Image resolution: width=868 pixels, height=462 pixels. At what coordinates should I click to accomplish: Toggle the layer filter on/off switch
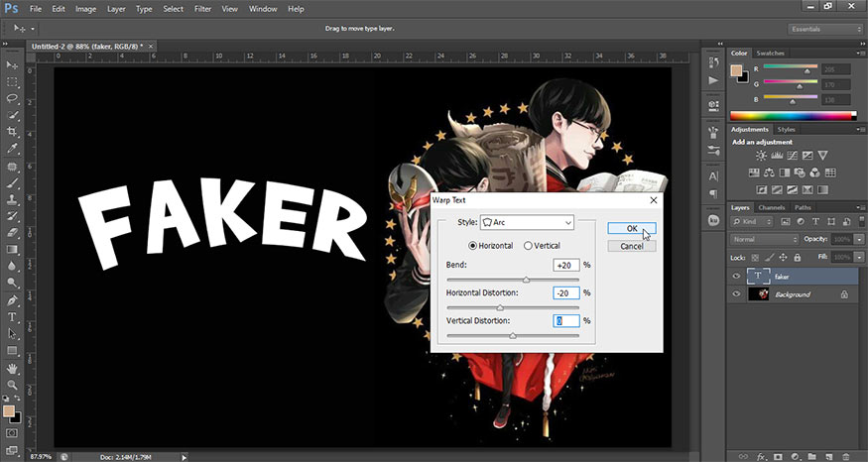860,221
